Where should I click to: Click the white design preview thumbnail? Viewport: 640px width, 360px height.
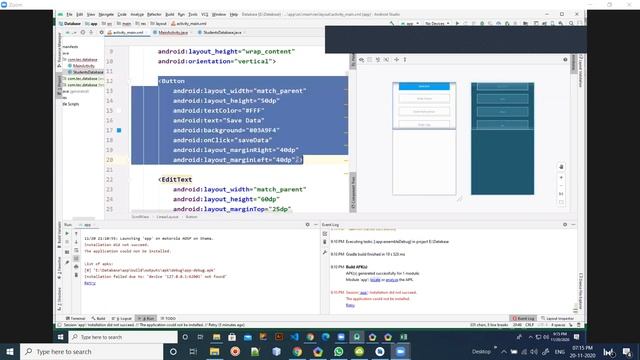[424, 138]
